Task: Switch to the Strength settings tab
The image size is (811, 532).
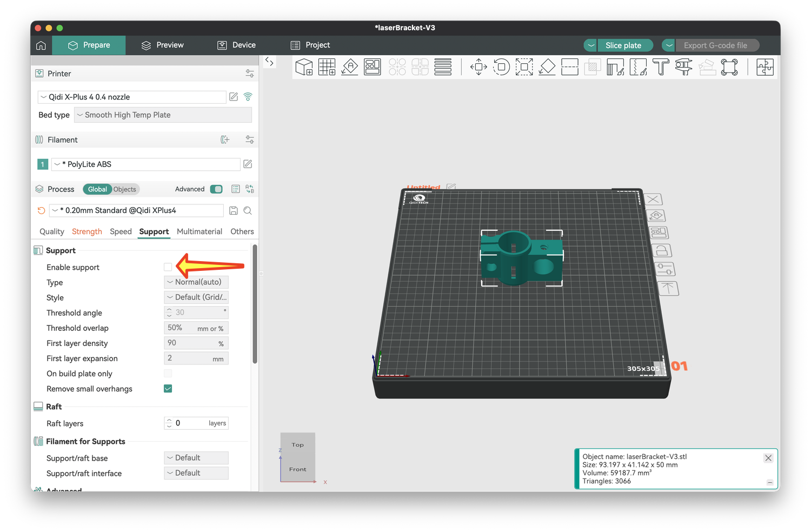Action: coord(87,231)
